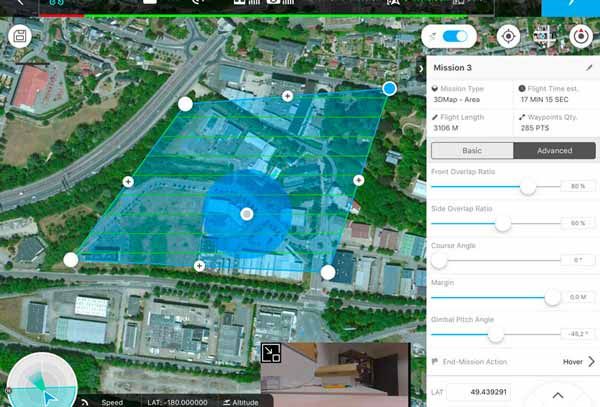Click the plus handle on the top polygon edge
The width and height of the screenshot is (600, 407).
click(x=288, y=96)
